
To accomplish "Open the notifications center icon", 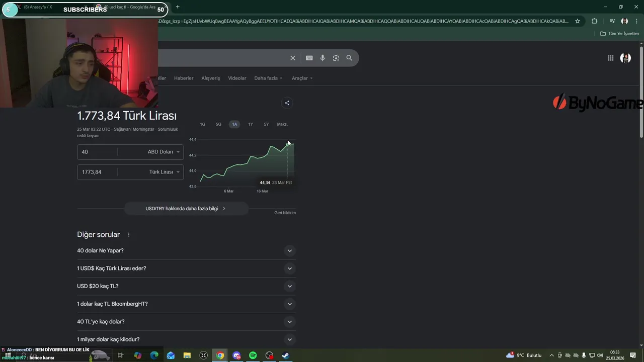I will (633, 355).
